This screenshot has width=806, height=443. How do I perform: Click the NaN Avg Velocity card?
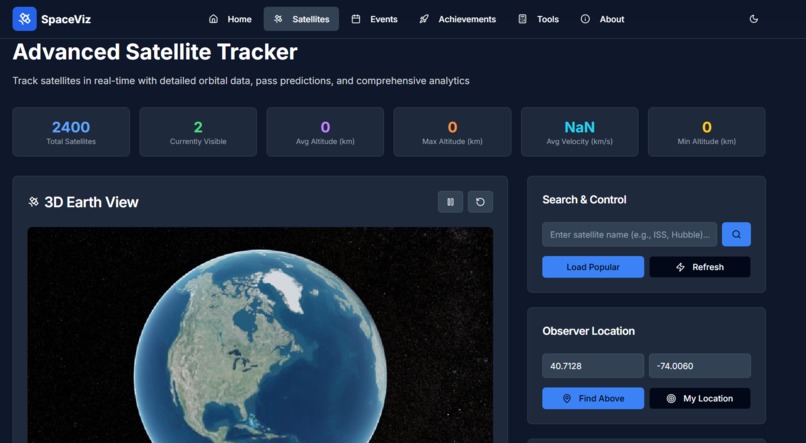coord(579,132)
